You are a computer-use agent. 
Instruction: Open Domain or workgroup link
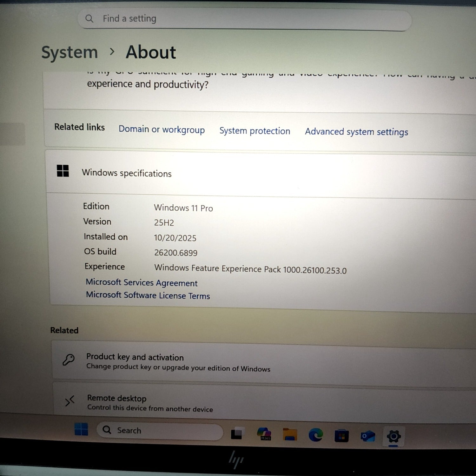click(x=162, y=129)
